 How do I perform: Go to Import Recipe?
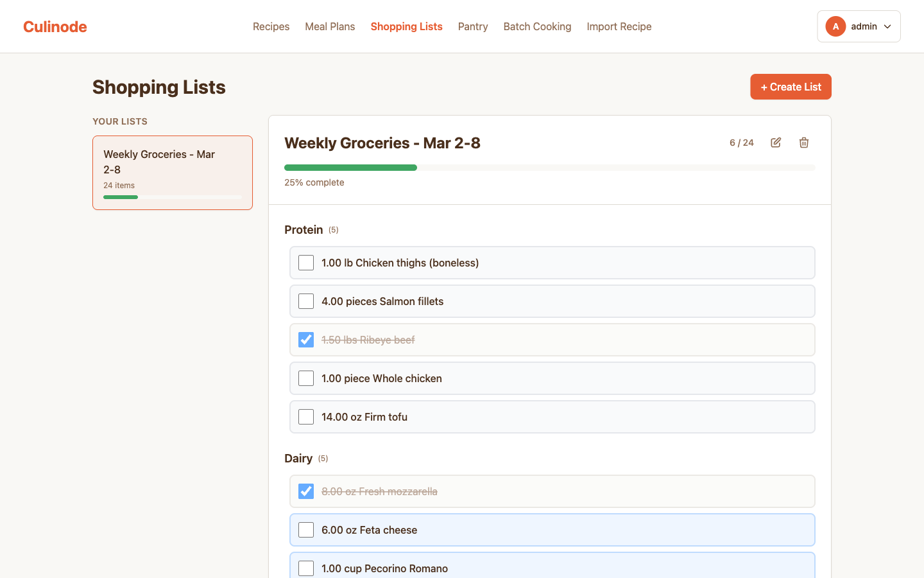(x=619, y=26)
